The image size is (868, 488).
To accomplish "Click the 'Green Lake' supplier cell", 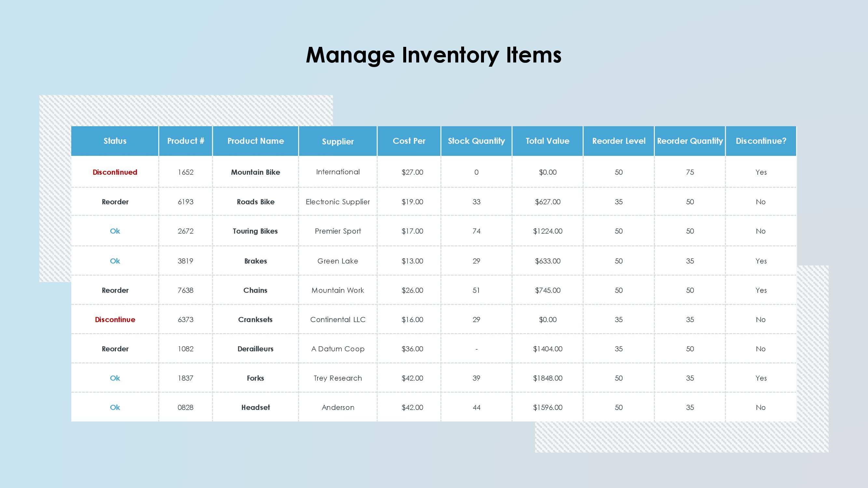I will 338,261.
